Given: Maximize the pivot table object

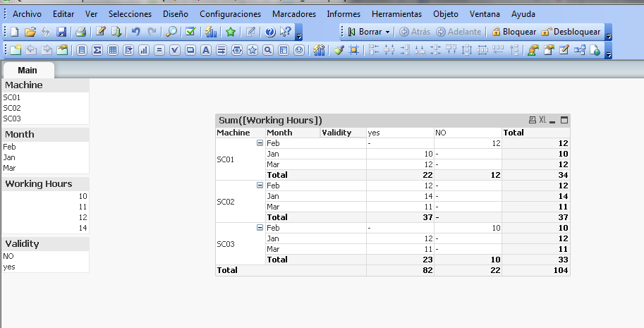Looking at the screenshot, I should [x=564, y=120].
